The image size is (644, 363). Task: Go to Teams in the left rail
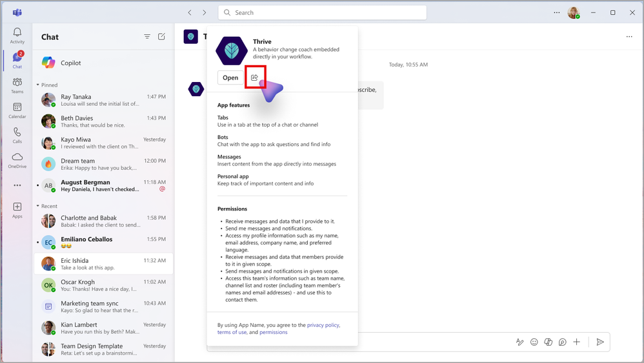point(17,85)
